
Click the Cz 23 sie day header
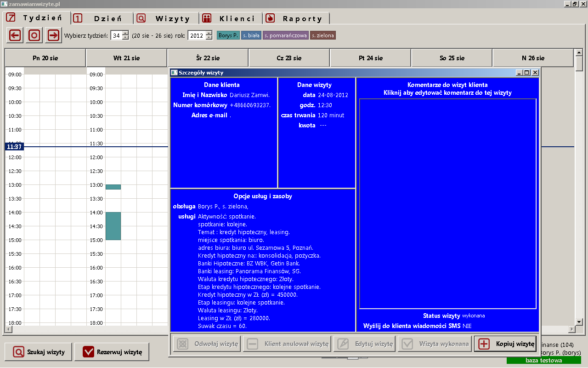289,58
